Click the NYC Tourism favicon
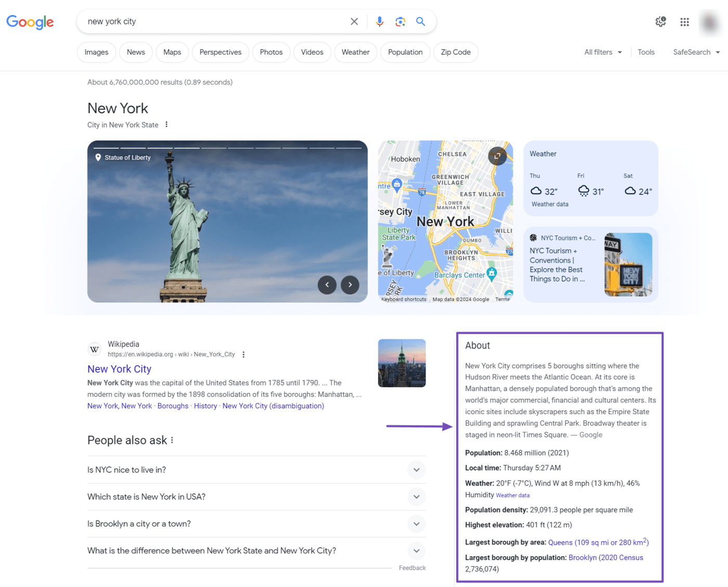The width and height of the screenshot is (728, 587). point(533,238)
